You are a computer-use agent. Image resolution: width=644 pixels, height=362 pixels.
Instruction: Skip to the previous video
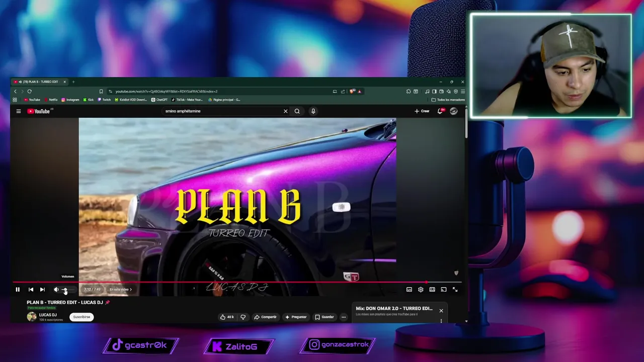tap(31, 290)
